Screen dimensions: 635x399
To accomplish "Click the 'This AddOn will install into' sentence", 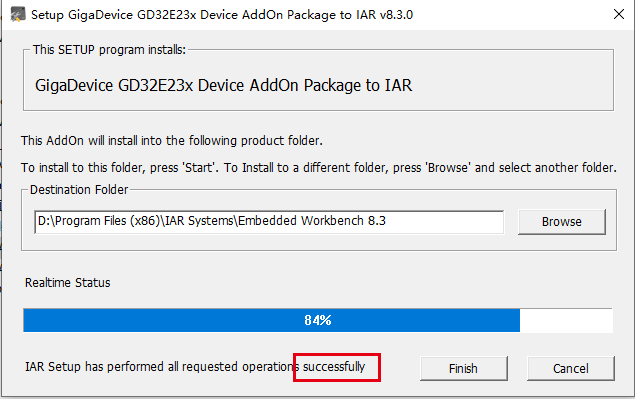I will coord(172,141).
